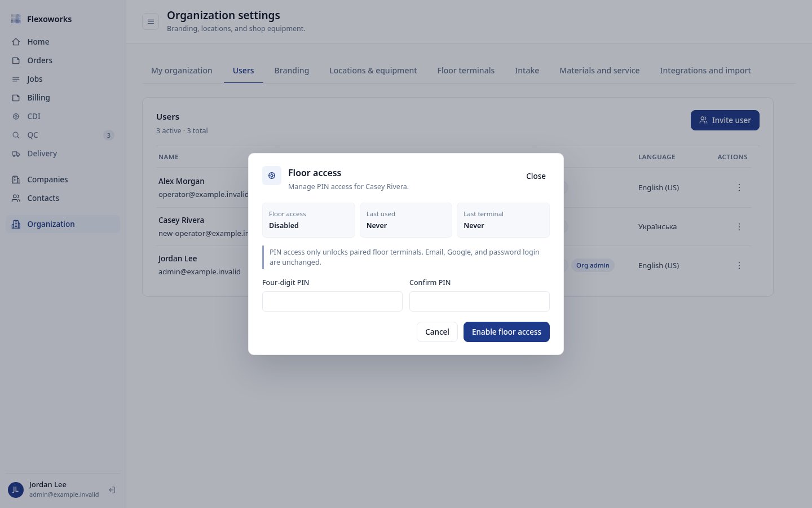Click '3 active · 3 total' text
The height and width of the screenshot is (508, 812).
click(182, 130)
